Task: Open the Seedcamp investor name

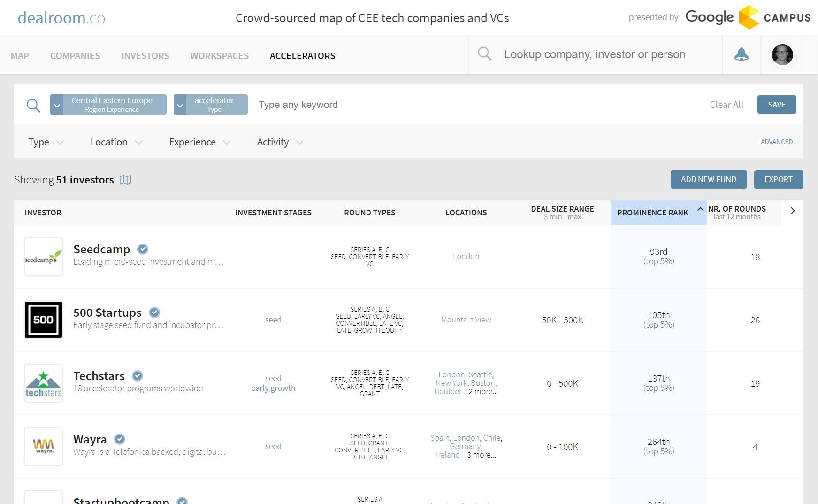Action: coord(101,249)
